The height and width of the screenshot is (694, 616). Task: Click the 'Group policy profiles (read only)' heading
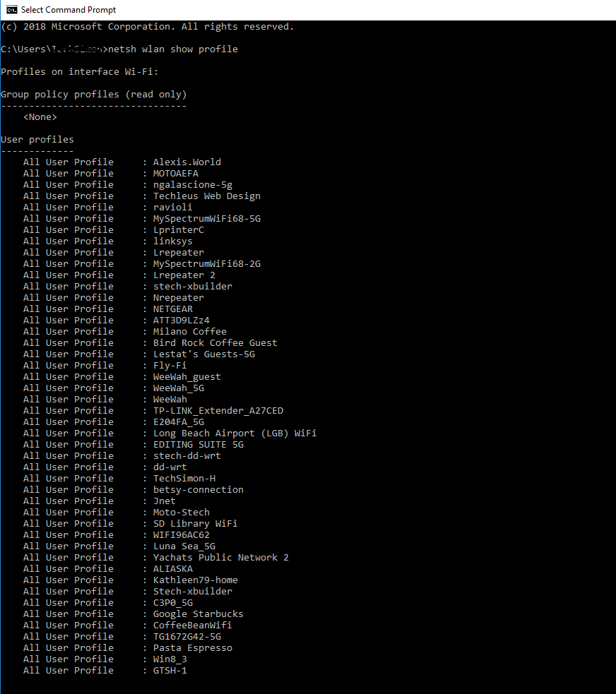(x=94, y=95)
